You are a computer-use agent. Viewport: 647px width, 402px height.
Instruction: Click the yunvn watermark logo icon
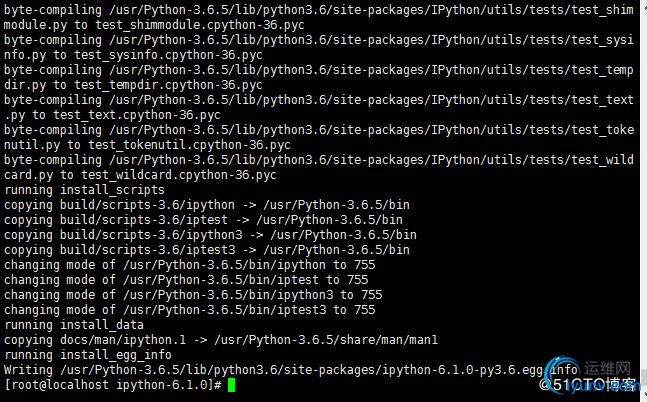pos(564,373)
